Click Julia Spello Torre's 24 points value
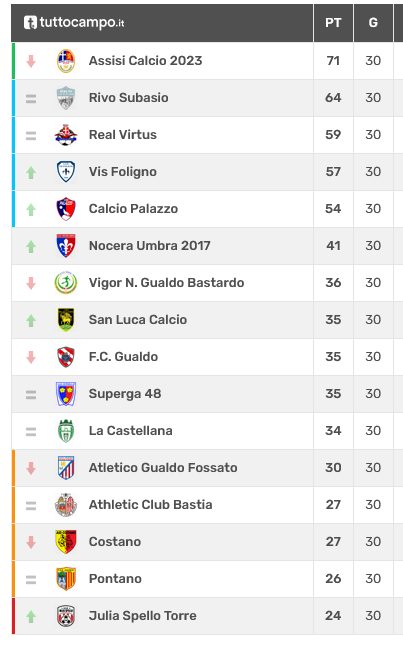The width and height of the screenshot is (403, 645). (333, 616)
